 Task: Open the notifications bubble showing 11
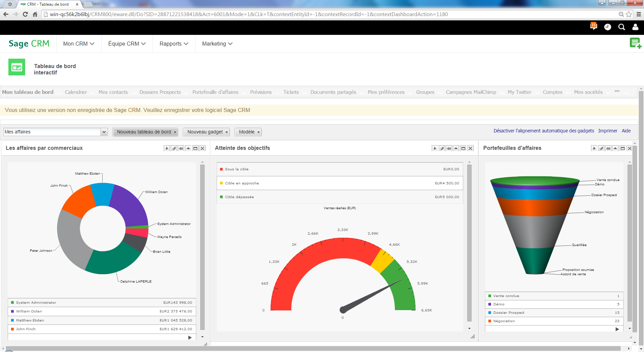[x=593, y=26]
